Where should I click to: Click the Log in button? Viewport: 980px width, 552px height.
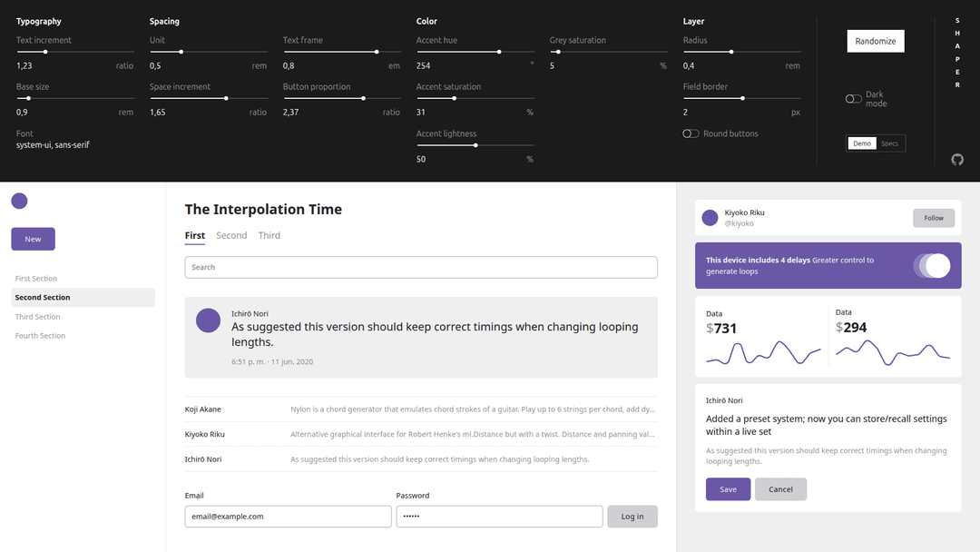(632, 517)
